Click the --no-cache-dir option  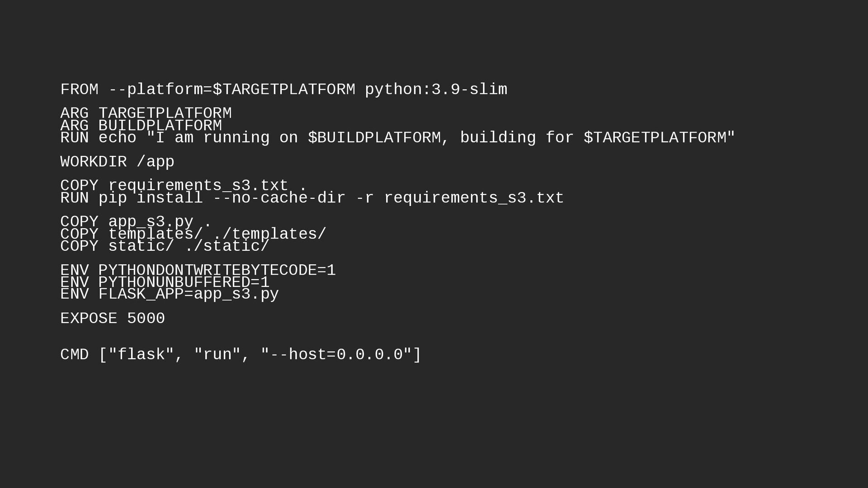[279, 198]
